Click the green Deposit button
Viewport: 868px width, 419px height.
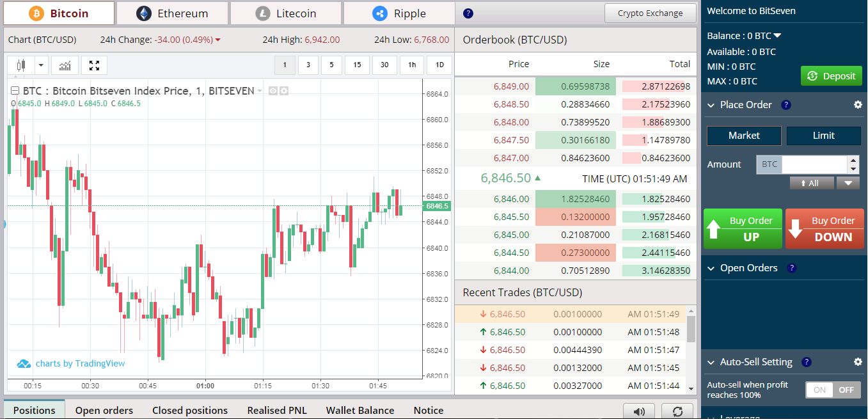pyautogui.click(x=831, y=76)
